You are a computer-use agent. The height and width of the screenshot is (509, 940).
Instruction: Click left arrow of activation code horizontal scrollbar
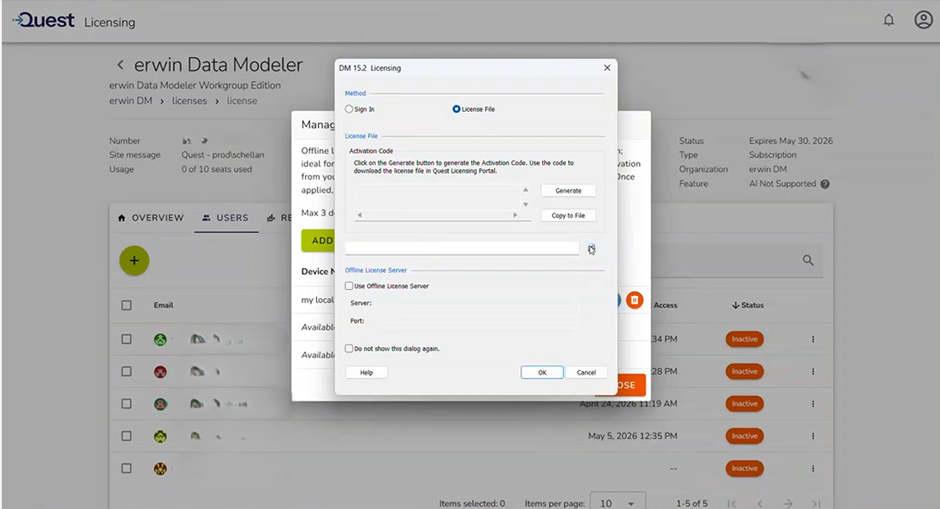pos(359,215)
